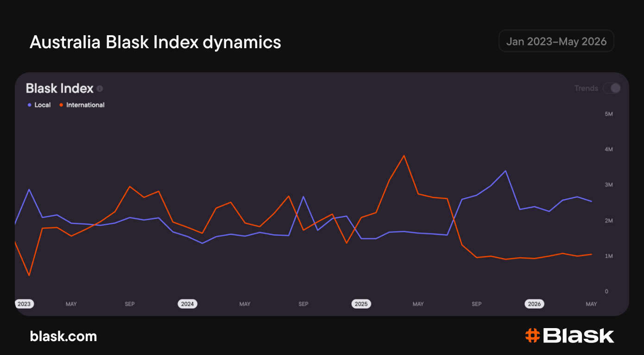Click the "4M" y-axis label

(609, 149)
